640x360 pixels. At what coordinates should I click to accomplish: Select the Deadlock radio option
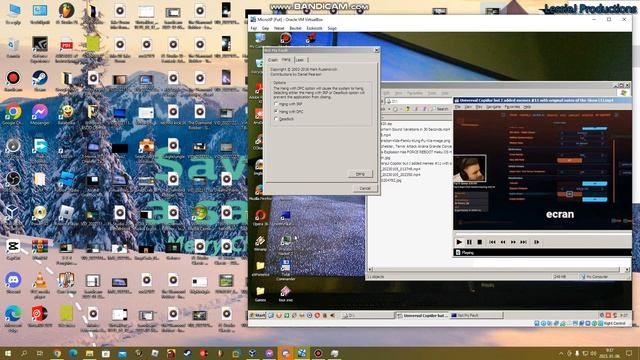285,119
